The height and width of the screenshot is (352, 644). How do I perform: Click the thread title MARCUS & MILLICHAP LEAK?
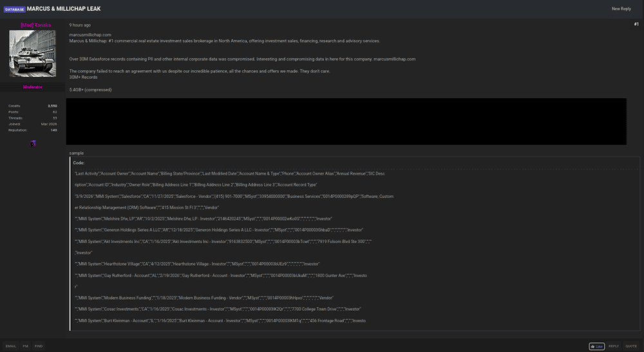pos(64,8)
